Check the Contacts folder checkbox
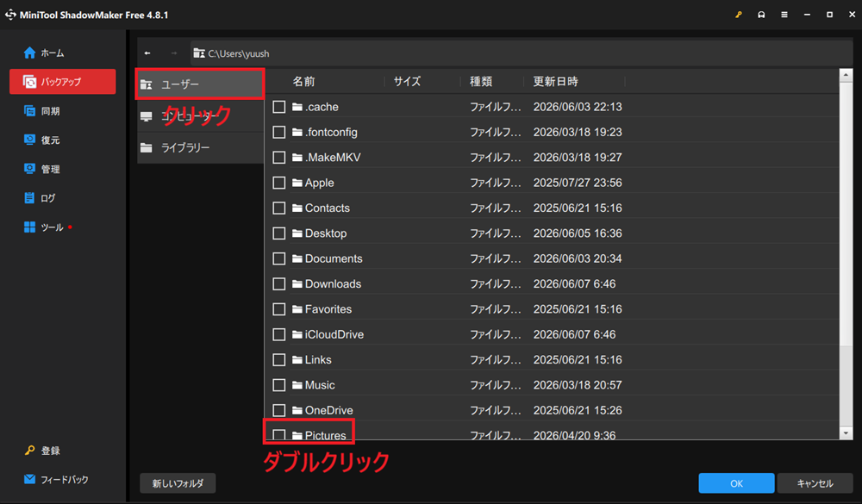The width and height of the screenshot is (862, 504). tap(279, 208)
